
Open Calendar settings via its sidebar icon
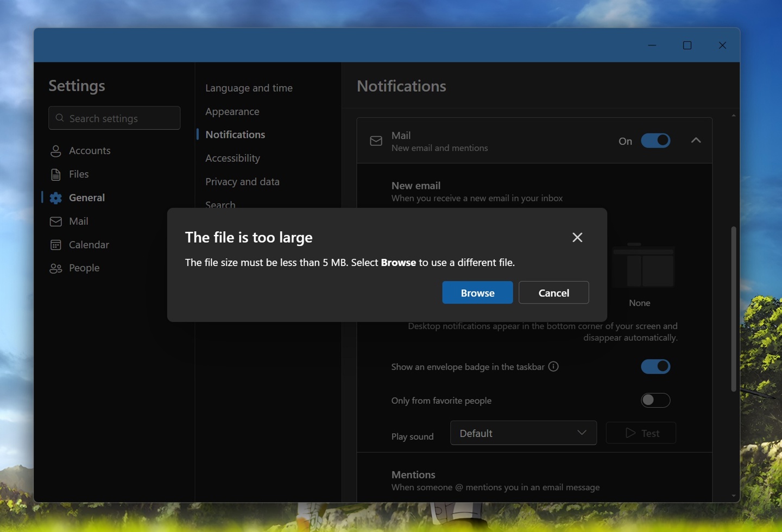[x=56, y=244]
